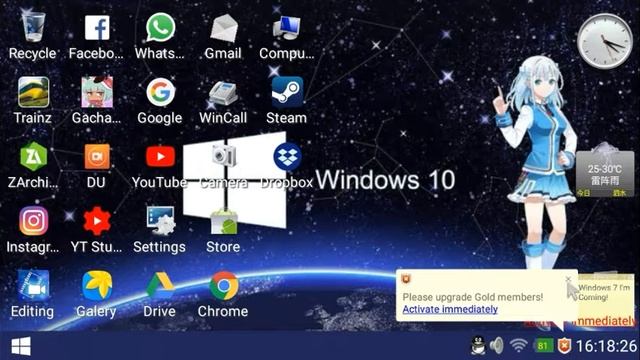The height and width of the screenshot is (360, 640).
Task: Open the Computer desktop icon
Action: tap(287, 28)
